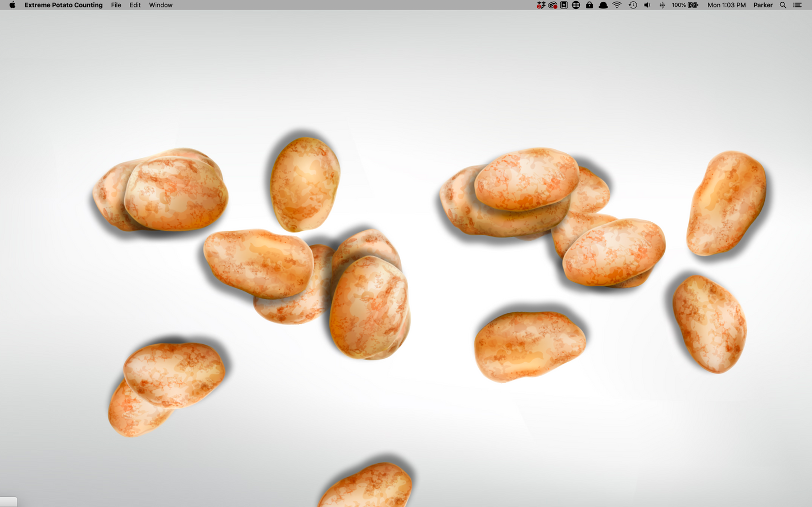This screenshot has width=812, height=507.
Task: Click the app icon showing a red badge
Action: (x=541, y=5)
